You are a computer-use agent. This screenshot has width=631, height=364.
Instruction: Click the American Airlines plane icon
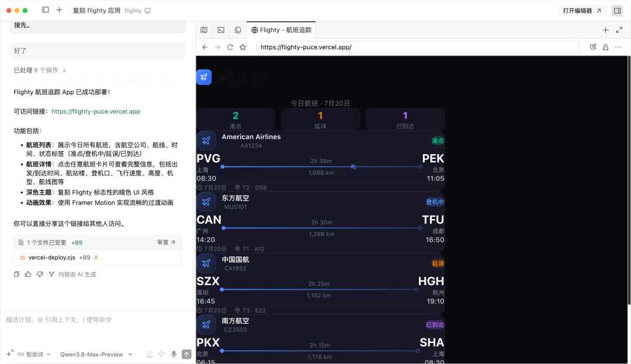206,141
